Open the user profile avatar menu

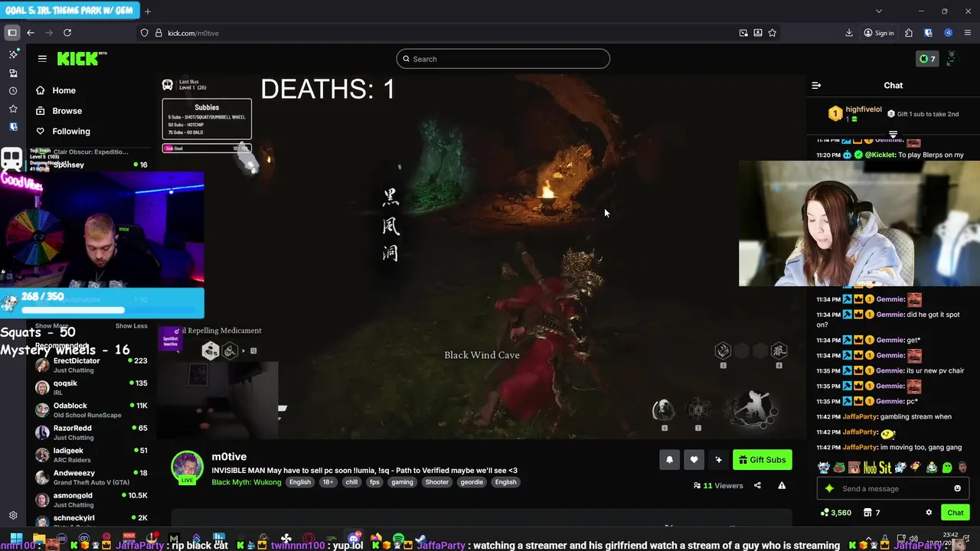point(952,59)
